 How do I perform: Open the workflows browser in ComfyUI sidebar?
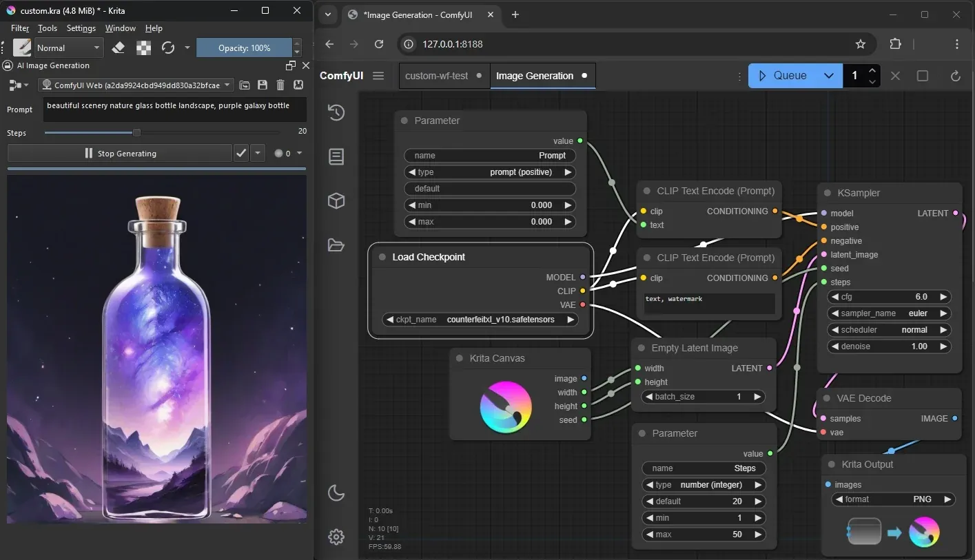click(336, 245)
